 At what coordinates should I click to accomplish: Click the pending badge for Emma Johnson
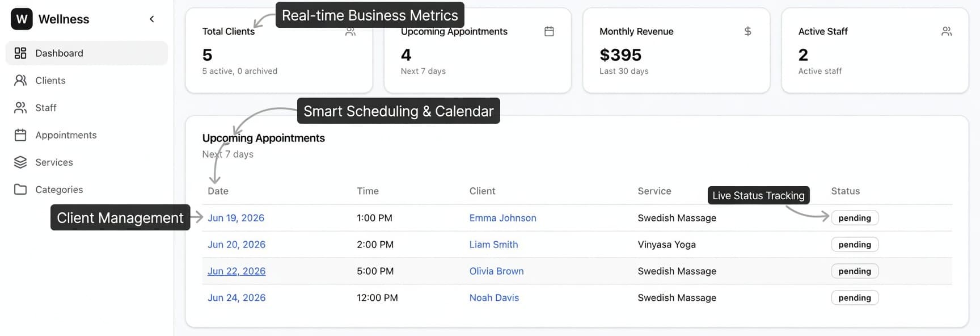pyautogui.click(x=855, y=218)
